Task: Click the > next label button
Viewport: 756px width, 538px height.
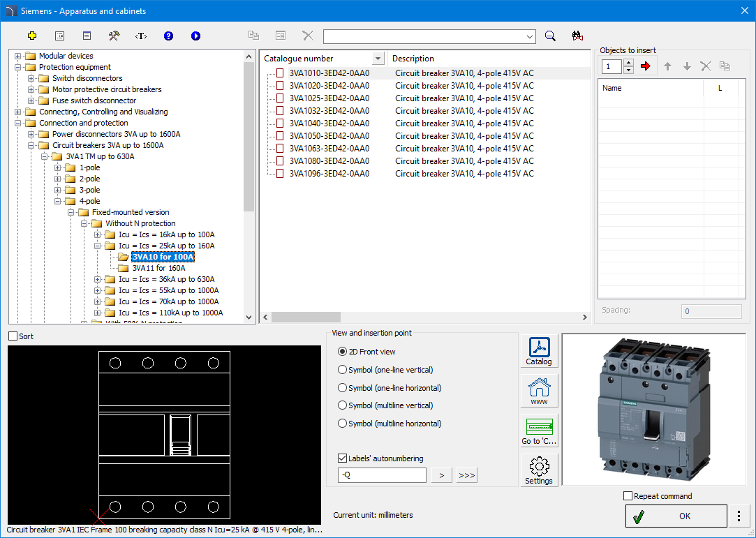Action: pos(442,475)
